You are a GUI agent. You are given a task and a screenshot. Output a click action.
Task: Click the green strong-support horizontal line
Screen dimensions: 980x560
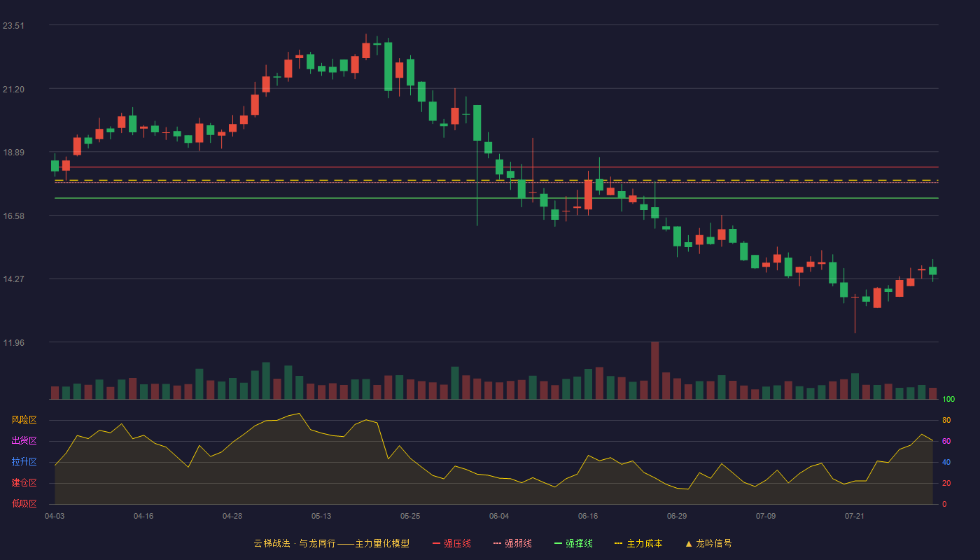[x=496, y=198]
